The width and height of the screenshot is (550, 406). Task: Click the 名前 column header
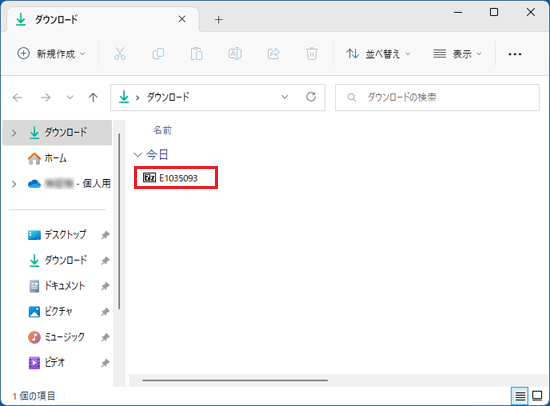coord(162,130)
